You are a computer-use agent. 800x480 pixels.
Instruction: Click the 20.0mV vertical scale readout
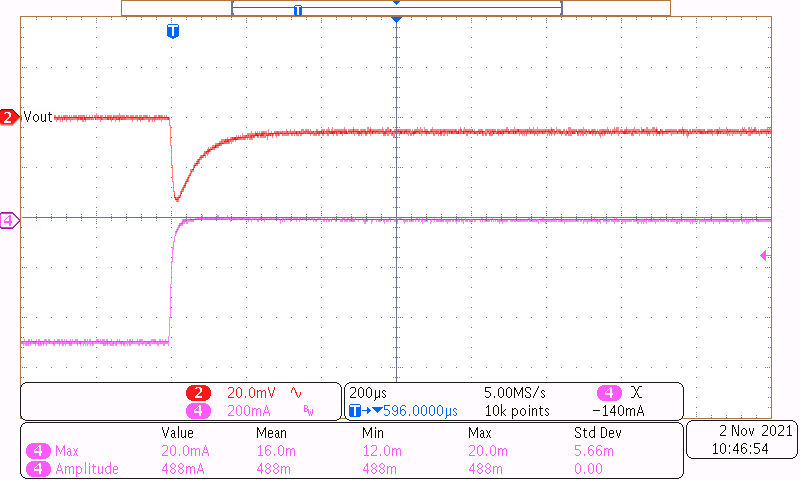(x=251, y=393)
